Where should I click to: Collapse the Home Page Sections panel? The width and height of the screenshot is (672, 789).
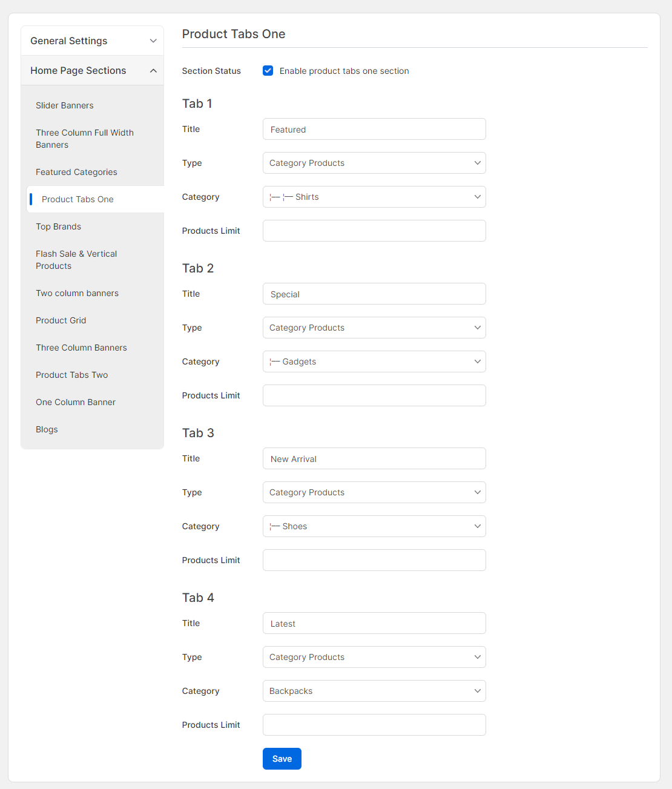[153, 71]
